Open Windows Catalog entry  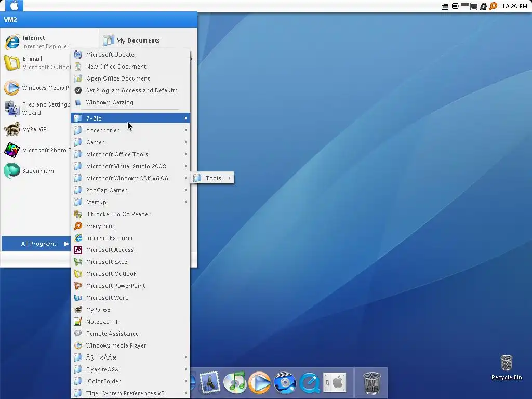point(130,102)
